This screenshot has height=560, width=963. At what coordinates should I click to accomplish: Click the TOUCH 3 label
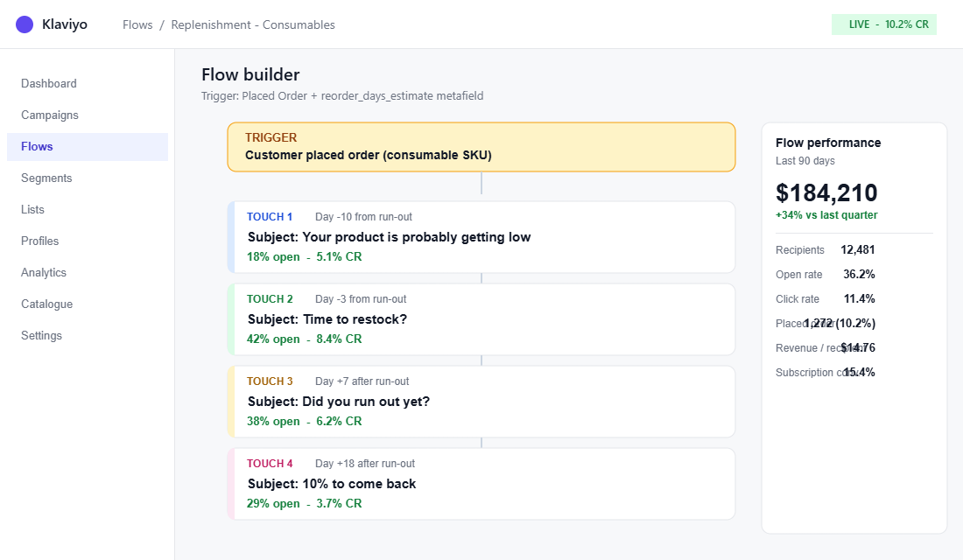(270, 381)
